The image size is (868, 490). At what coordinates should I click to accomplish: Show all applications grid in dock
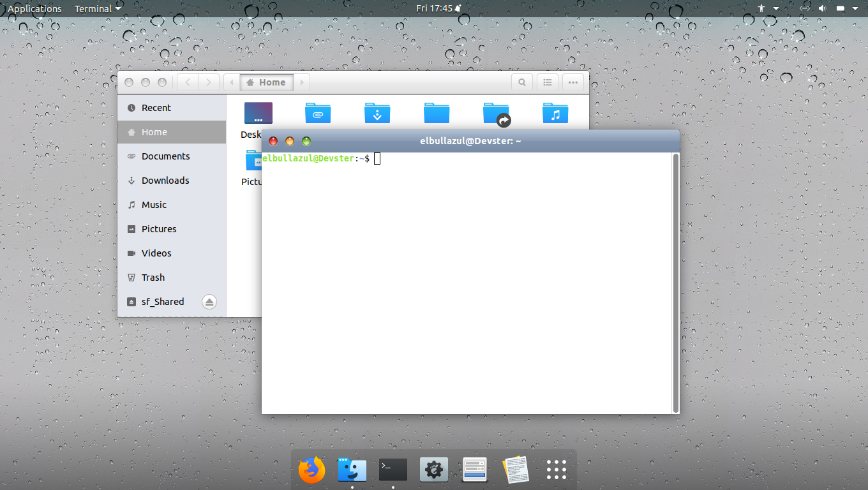click(557, 470)
